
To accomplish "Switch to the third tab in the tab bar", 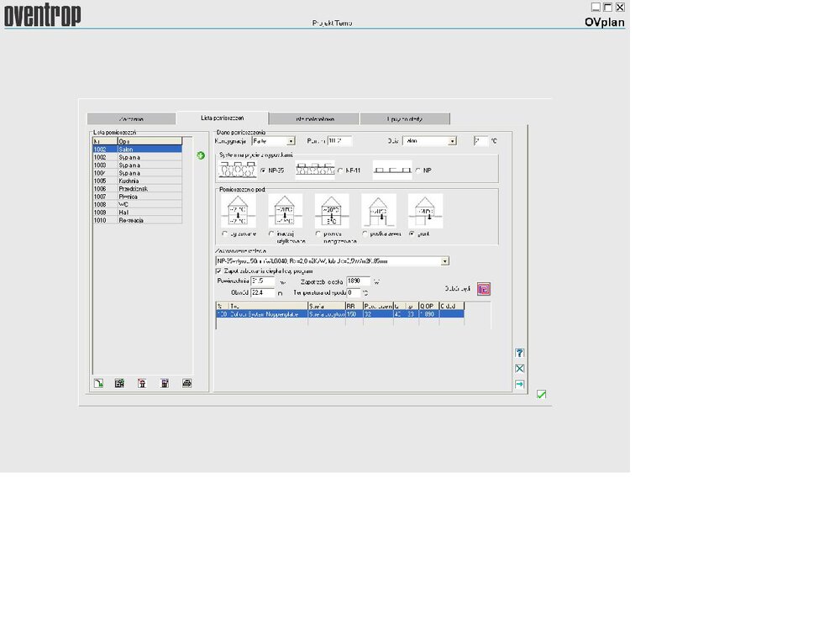I will point(314,119).
